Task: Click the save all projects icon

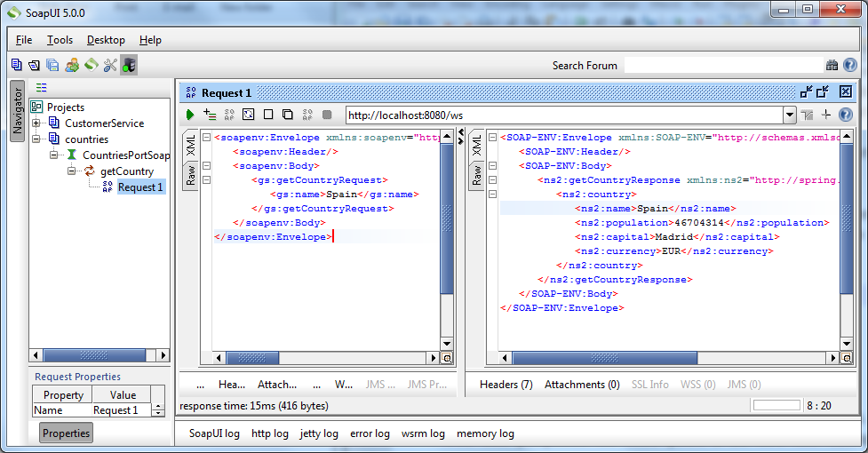Action: pos(52,65)
